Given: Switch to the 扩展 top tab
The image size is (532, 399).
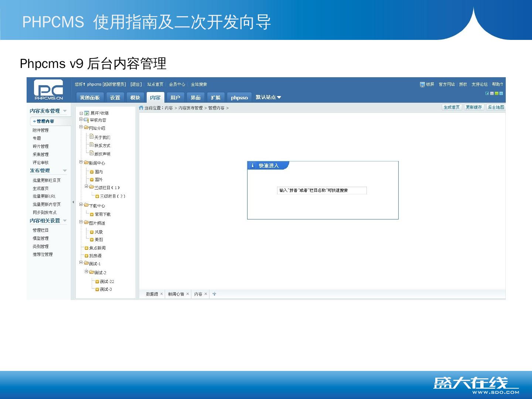Looking at the screenshot, I should coord(216,98).
